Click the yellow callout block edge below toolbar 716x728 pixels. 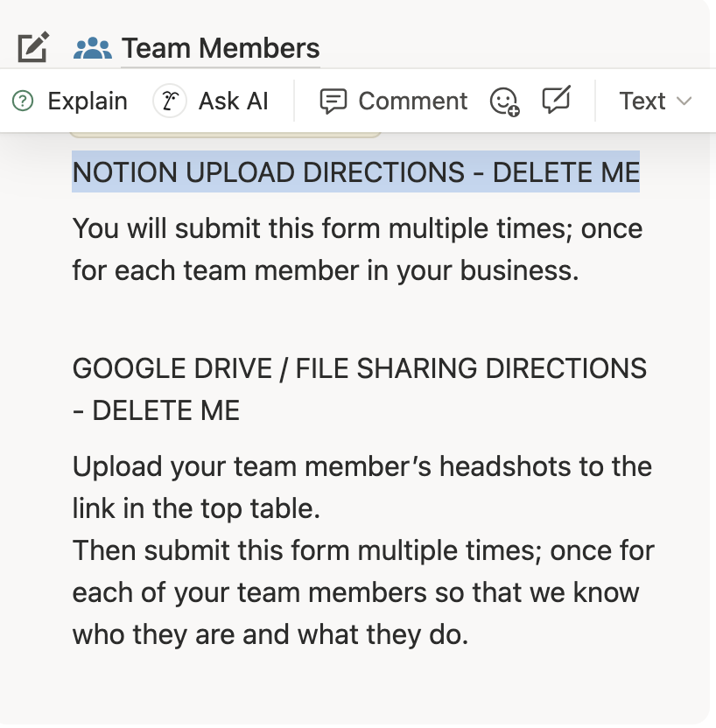pos(225,135)
